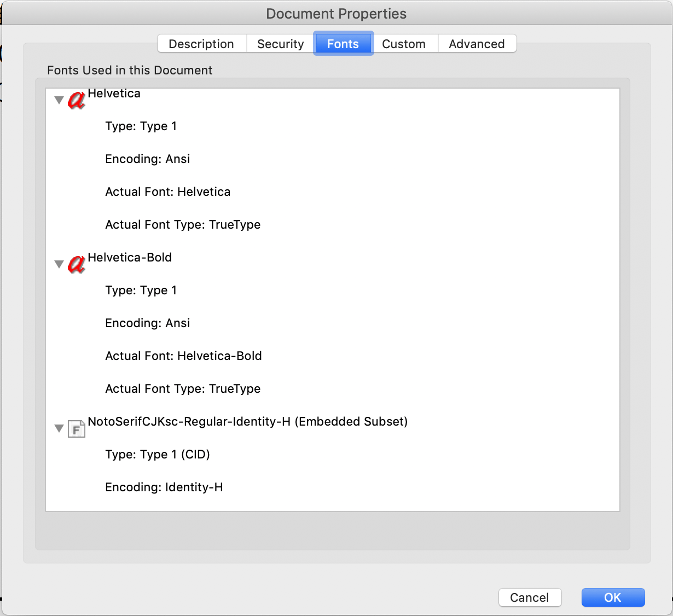Viewport: 673px width, 616px height.
Task: Click the 'Encoding: Identity-H' row
Action: click(164, 487)
